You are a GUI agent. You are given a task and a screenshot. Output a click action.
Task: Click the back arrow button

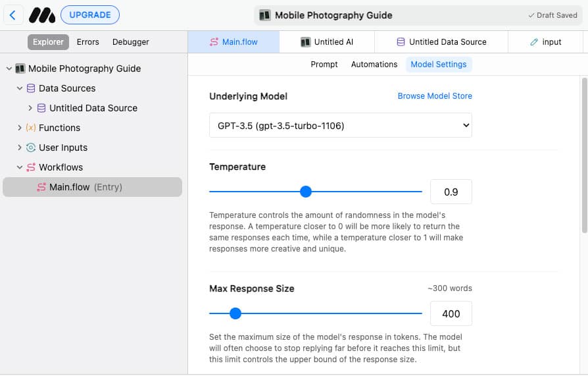click(x=12, y=15)
